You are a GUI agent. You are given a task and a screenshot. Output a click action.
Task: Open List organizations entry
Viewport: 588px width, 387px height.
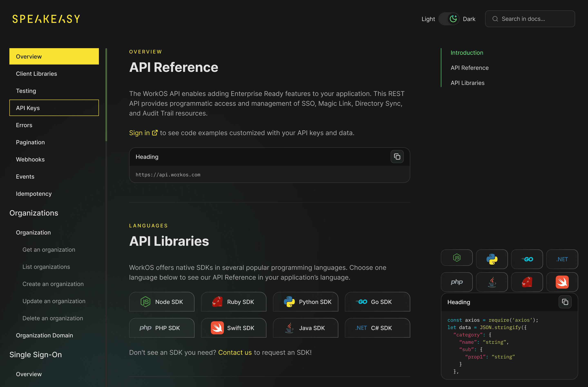coord(46,267)
